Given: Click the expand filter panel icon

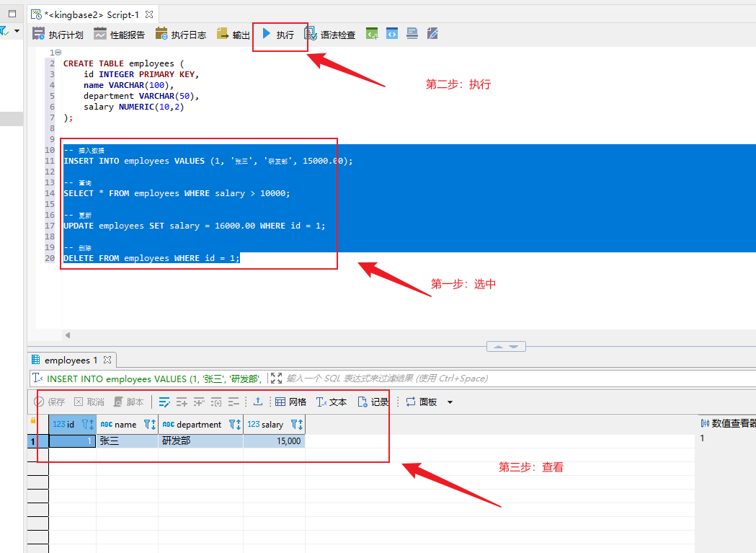Looking at the screenshot, I should (276, 379).
